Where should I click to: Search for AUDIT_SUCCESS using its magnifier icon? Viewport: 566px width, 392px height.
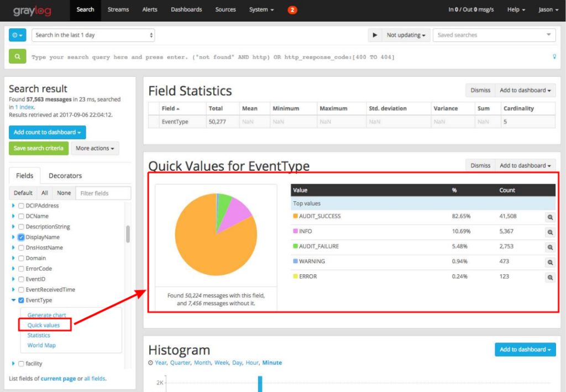tap(550, 217)
